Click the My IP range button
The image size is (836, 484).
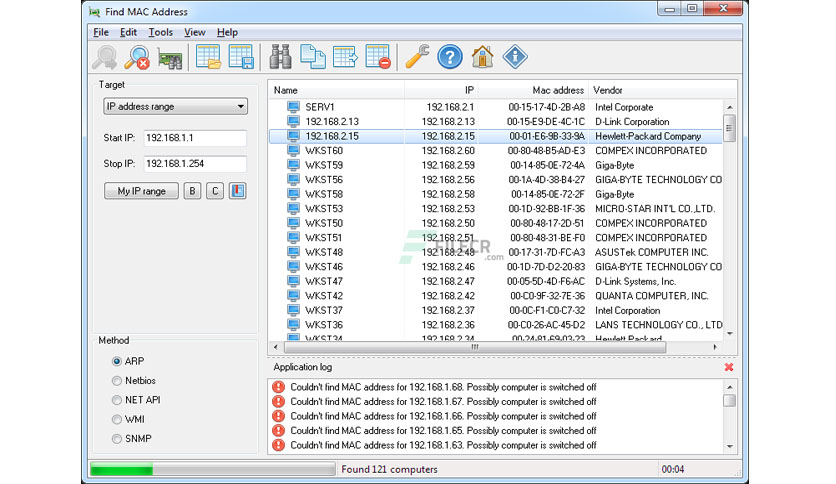pos(141,191)
